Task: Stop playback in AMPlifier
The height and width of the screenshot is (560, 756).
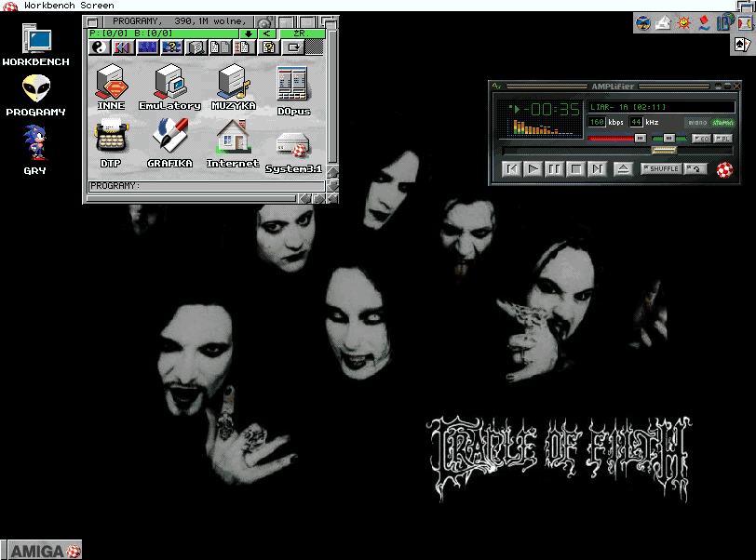Action: [x=575, y=169]
